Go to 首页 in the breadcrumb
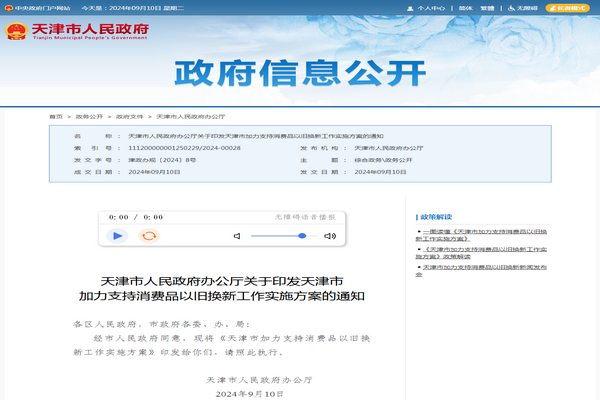Screen dimensions: 600x400 [x=56, y=116]
